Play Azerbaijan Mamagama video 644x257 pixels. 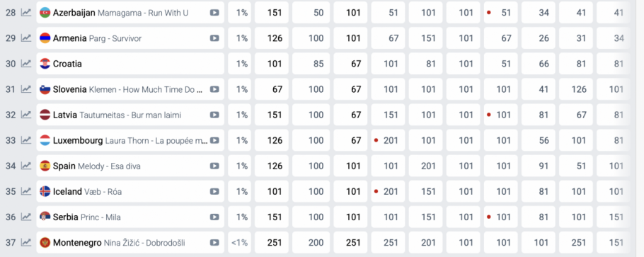click(214, 13)
